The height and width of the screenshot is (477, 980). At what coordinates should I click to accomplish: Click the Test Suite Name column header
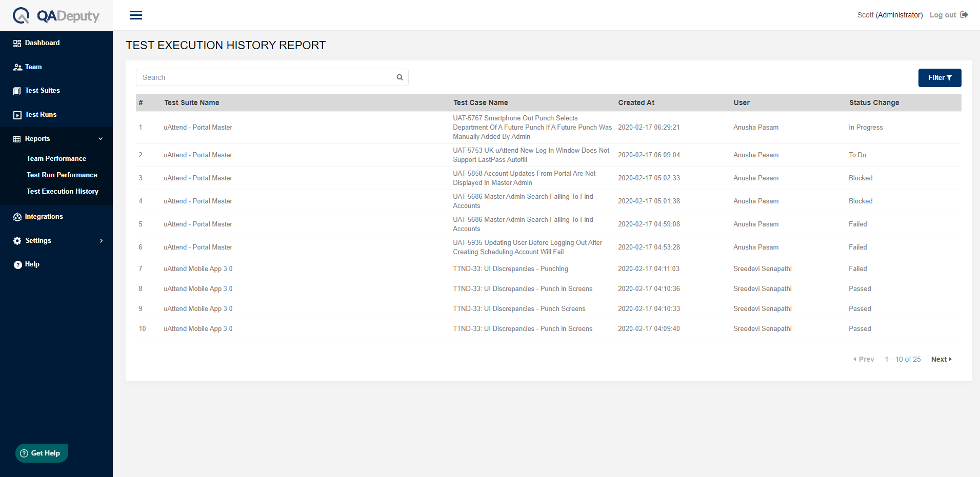point(192,103)
